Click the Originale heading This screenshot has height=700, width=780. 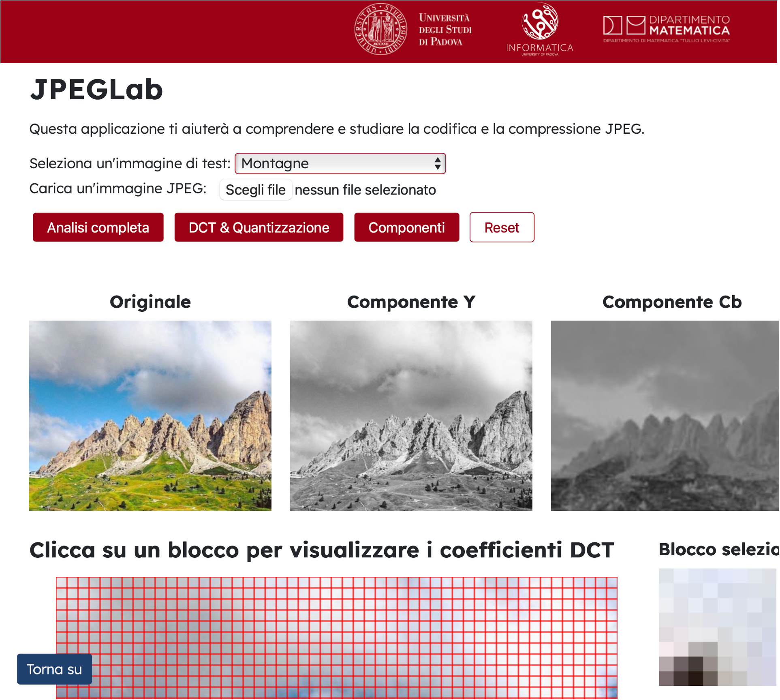[x=150, y=302]
